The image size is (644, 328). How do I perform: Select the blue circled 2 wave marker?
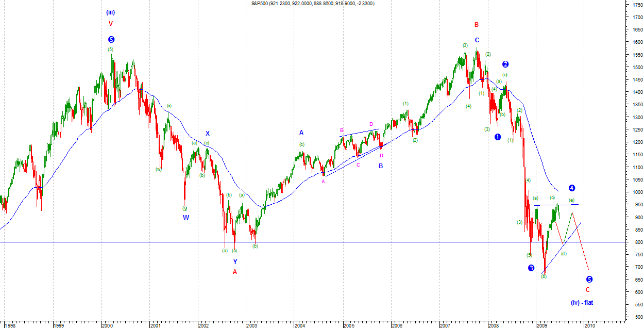pyautogui.click(x=505, y=64)
